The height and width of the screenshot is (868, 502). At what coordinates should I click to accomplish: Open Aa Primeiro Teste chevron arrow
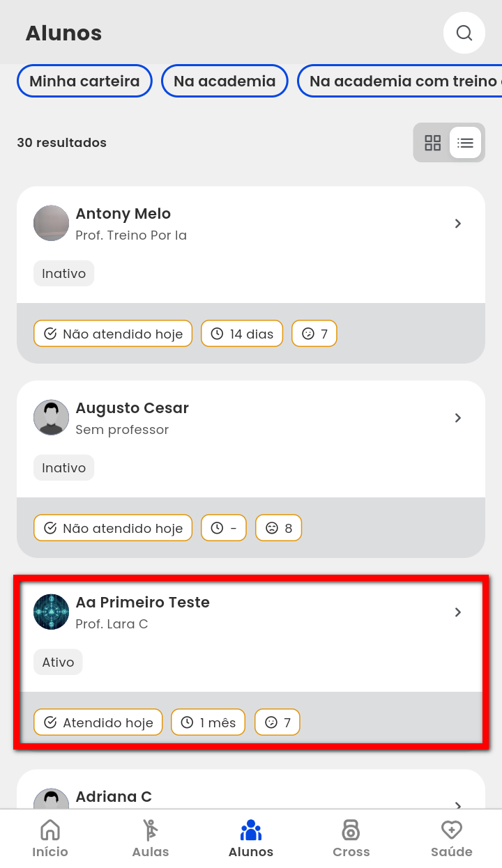pos(458,612)
